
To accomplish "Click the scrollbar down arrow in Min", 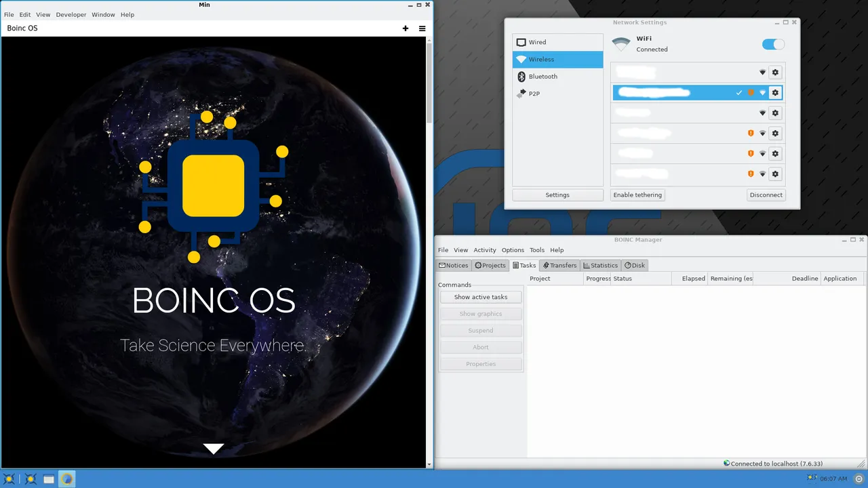I will (429, 465).
